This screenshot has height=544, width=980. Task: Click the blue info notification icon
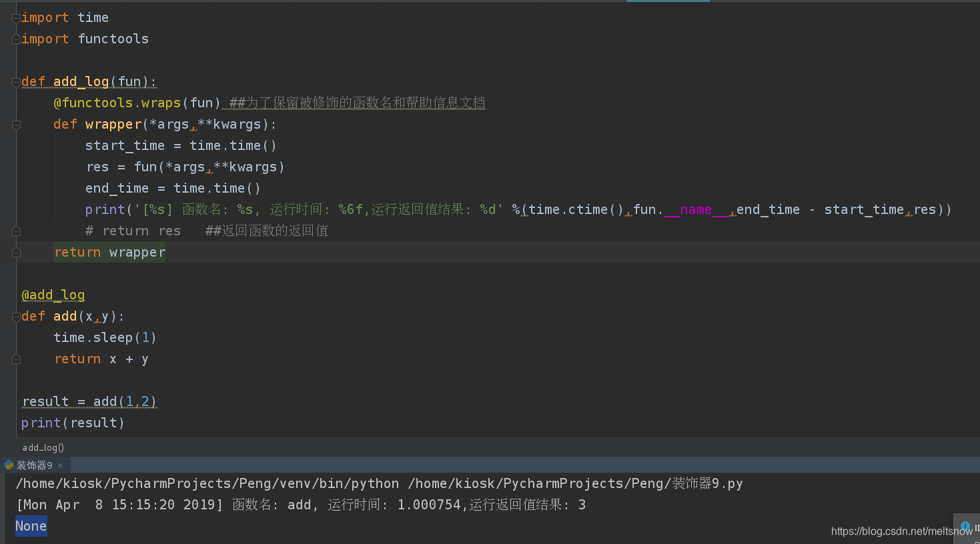click(x=965, y=526)
